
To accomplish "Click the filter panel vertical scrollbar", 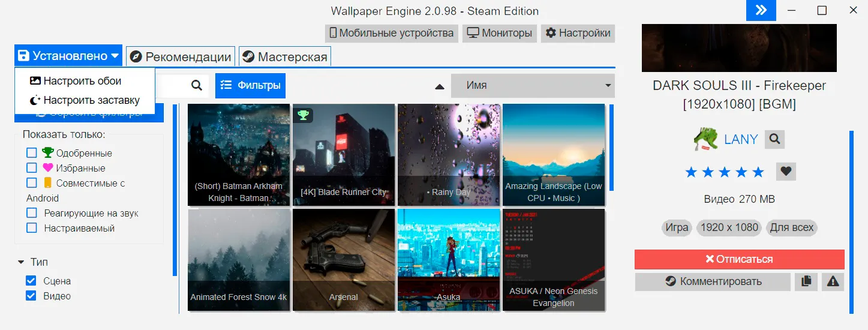I will pyautogui.click(x=175, y=190).
